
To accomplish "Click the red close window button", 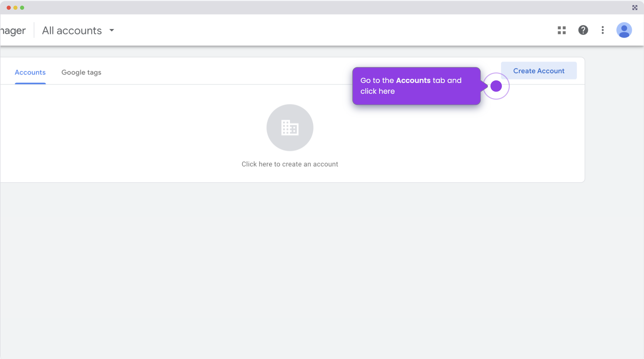I will pyautogui.click(x=9, y=8).
